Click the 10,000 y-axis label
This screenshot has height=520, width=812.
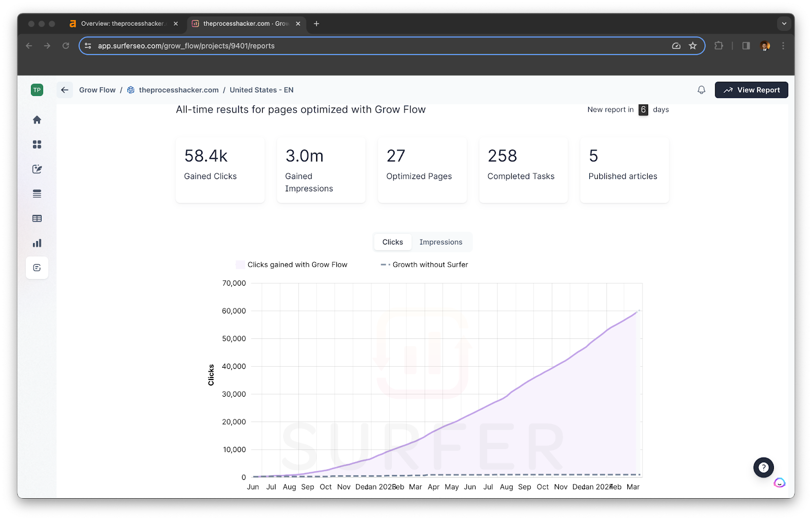[234, 449]
